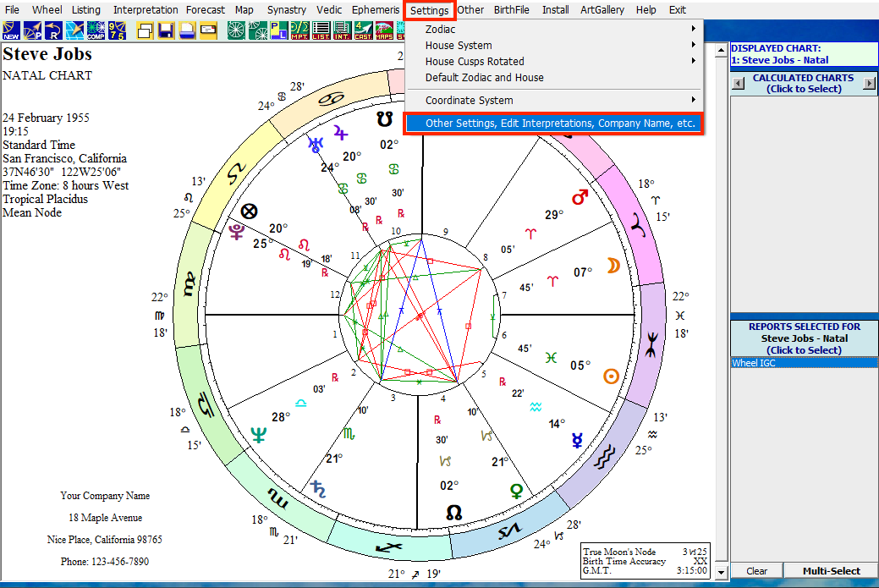Click the green Venus glyph in chart
The image size is (879, 588).
click(x=516, y=492)
